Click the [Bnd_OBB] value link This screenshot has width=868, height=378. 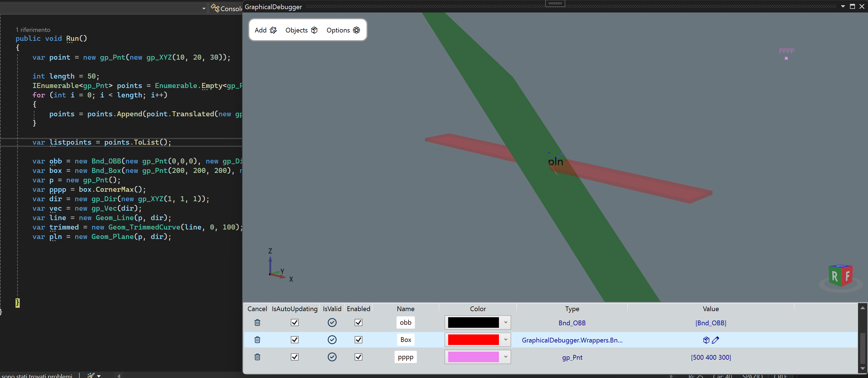point(710,323)
